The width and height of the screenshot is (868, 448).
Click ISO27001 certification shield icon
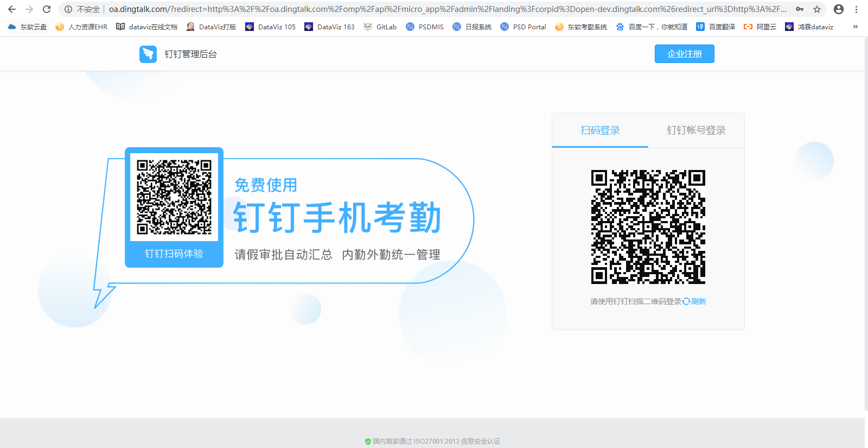(368, 441)
